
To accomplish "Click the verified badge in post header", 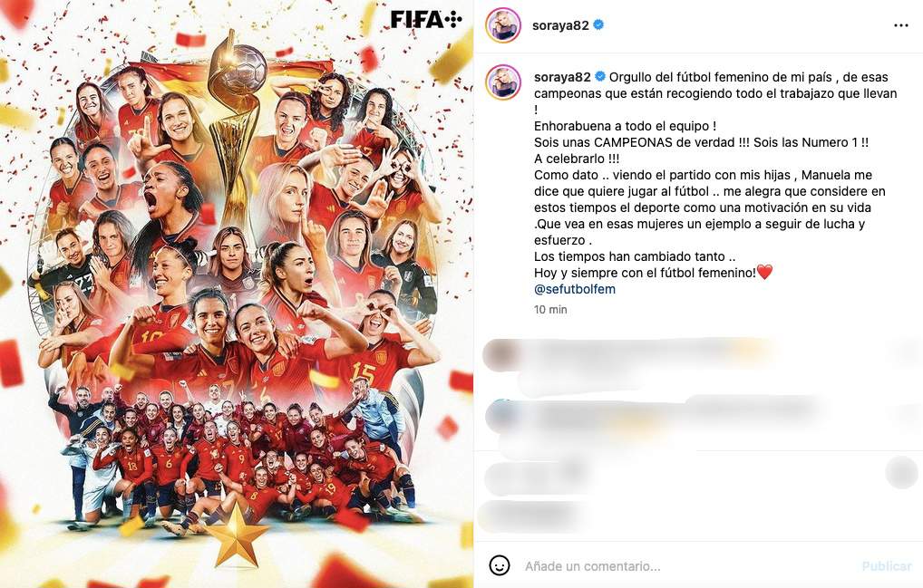I will [598, 24].
